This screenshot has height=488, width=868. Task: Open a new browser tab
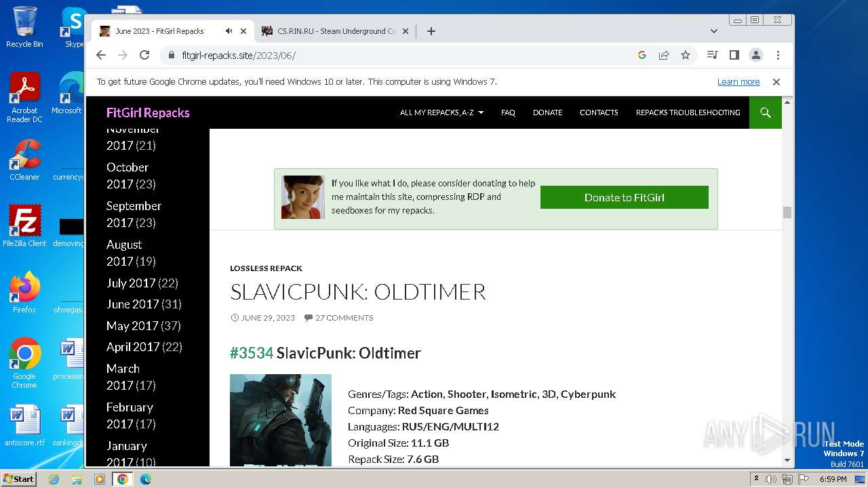(x=431, y=31)
